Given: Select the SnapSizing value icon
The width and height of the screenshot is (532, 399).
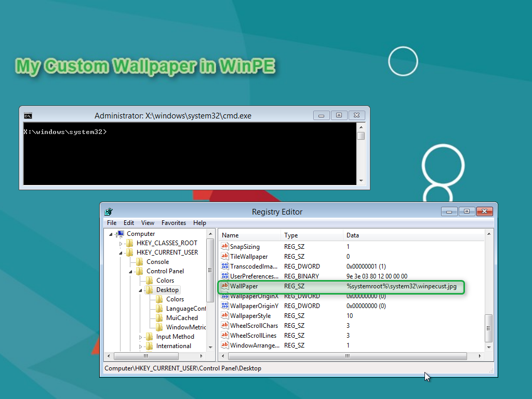Looking at the screenshot, I should [x=225, y=247].
